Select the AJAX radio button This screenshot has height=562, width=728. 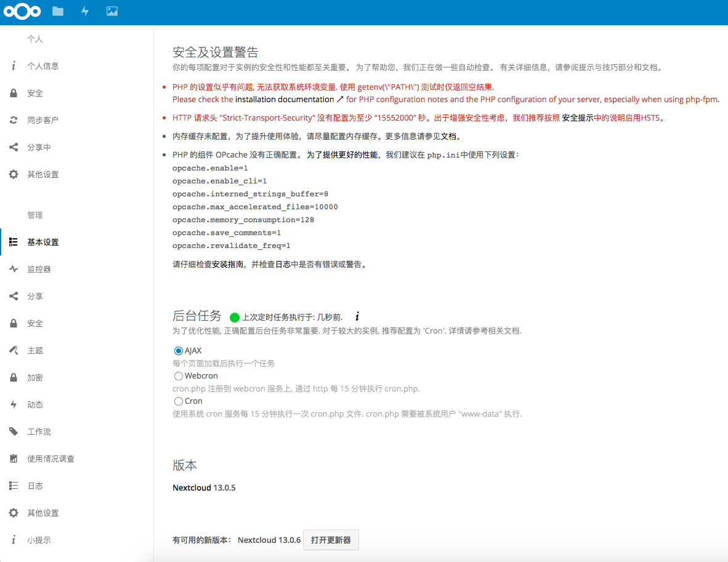[x=178, y=351]
